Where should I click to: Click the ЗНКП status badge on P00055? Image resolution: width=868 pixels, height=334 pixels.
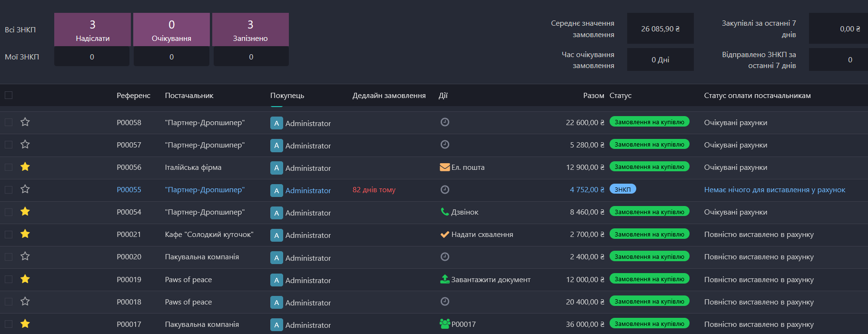(x=622, y=189)
